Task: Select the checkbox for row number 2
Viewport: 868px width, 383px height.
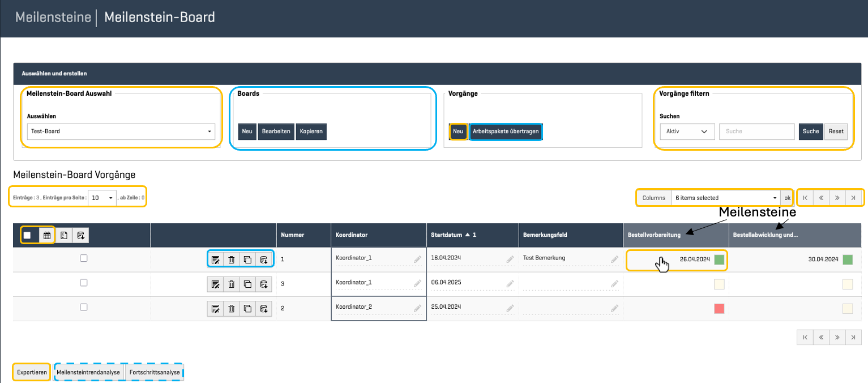Action: (84, 307)
